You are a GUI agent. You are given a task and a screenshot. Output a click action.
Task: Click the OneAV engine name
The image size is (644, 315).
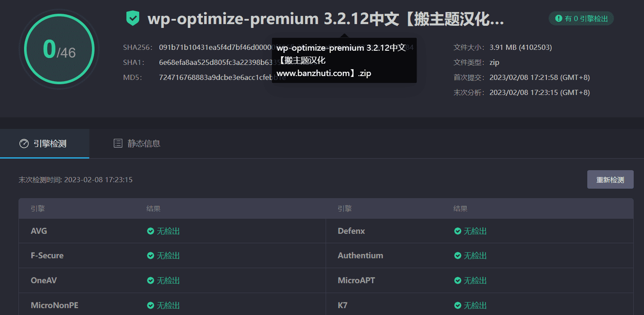tap(44, 281)
